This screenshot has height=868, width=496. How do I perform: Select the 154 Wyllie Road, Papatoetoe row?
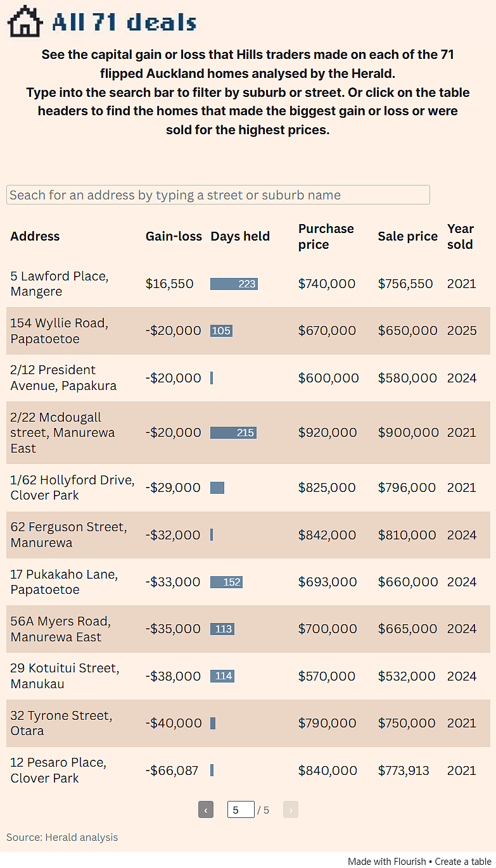click(x=248, y=330)
